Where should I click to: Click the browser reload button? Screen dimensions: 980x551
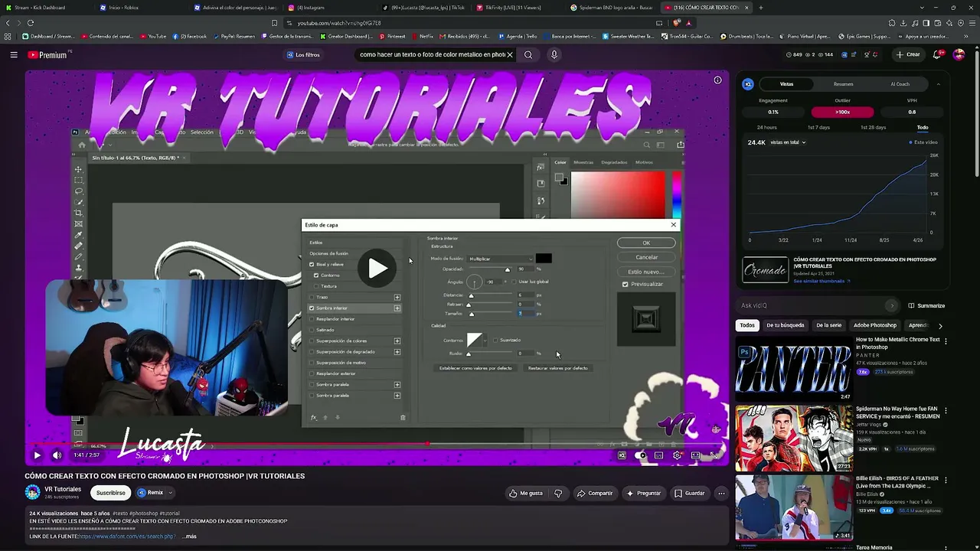[x=31, y=23]
